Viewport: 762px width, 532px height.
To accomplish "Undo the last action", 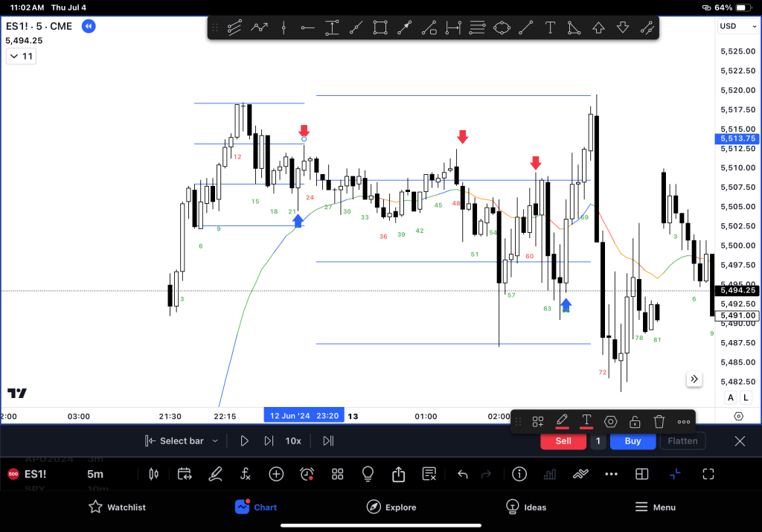I will click(462, 474).
